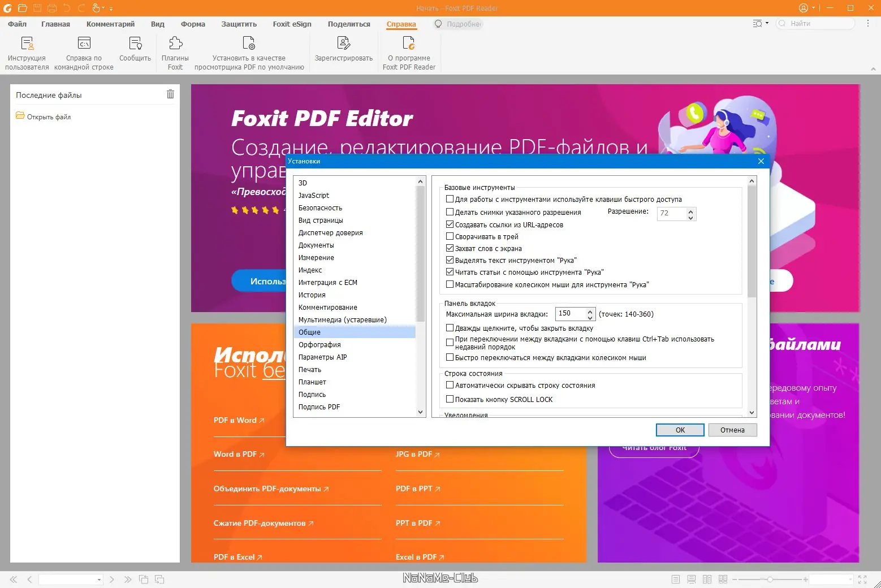Uncheck Захват слов с экрана
Image resolution: width=881 pixels, height=588 pixels.
click(450, 248)
